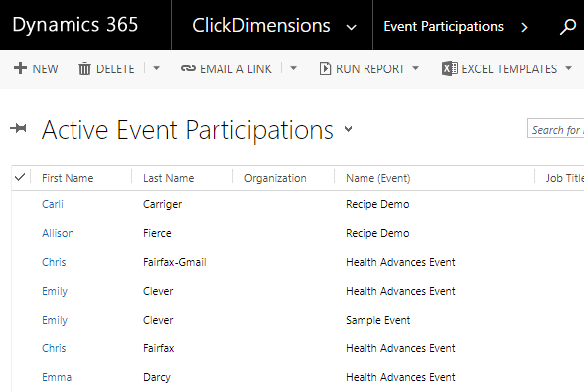Click the chain link EMAIL A LINK icon

188,68
